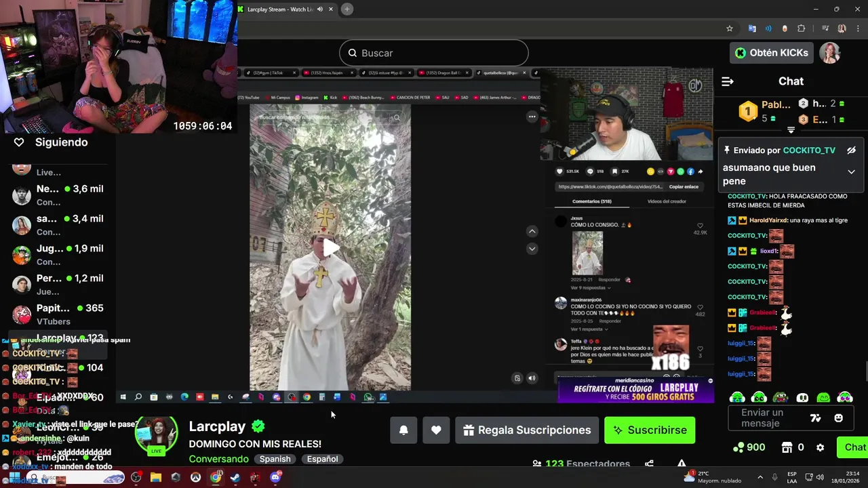Open Larcplay channel avatar
This screenshot has height=488, width=868.
(x=157, y=436)
